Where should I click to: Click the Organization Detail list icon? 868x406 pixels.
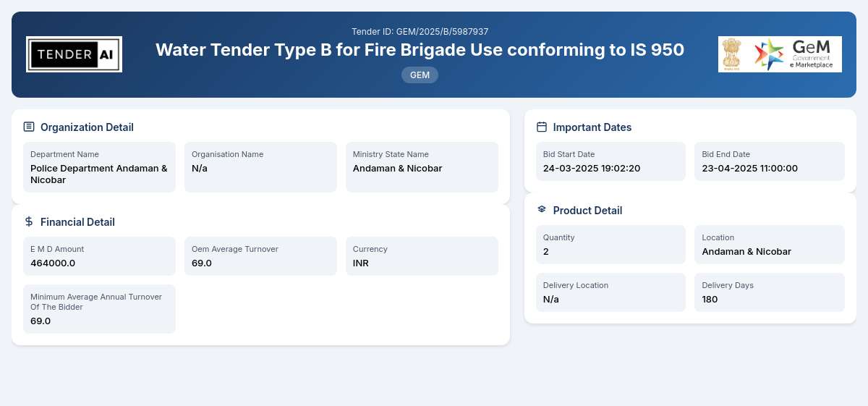pos(29,127)
